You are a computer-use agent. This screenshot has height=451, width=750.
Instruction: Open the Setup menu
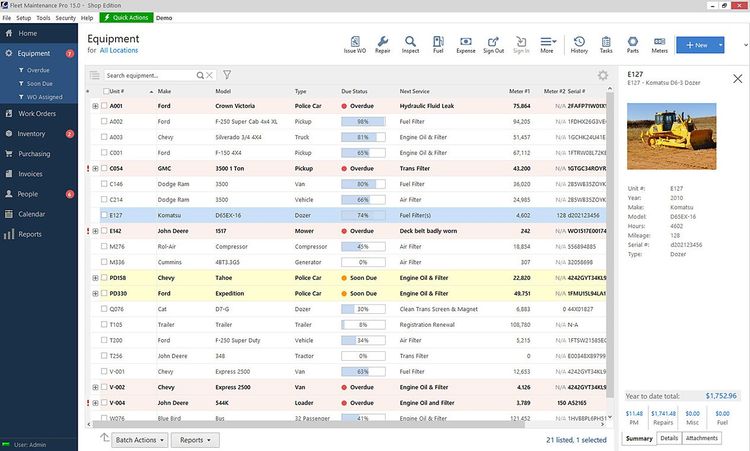pyautogui.click(x=23, y=18)
